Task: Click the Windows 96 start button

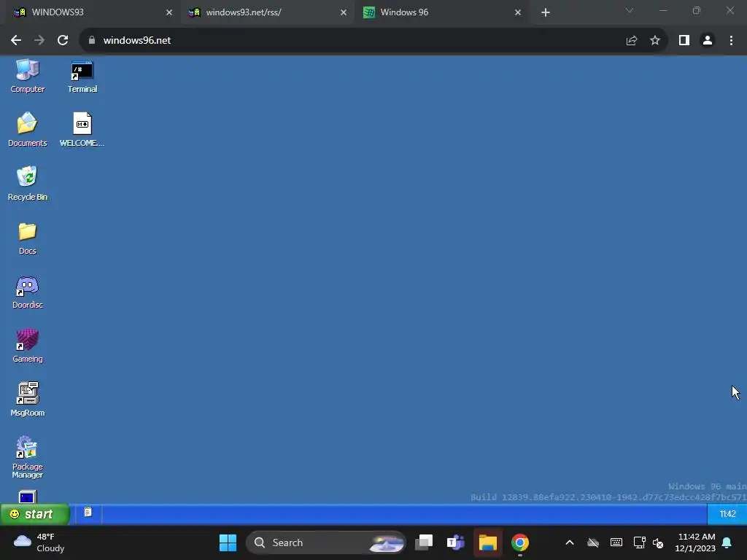Action: 35,514
